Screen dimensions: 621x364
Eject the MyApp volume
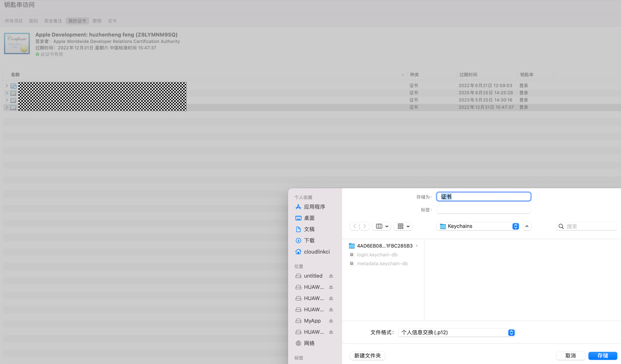331,321
